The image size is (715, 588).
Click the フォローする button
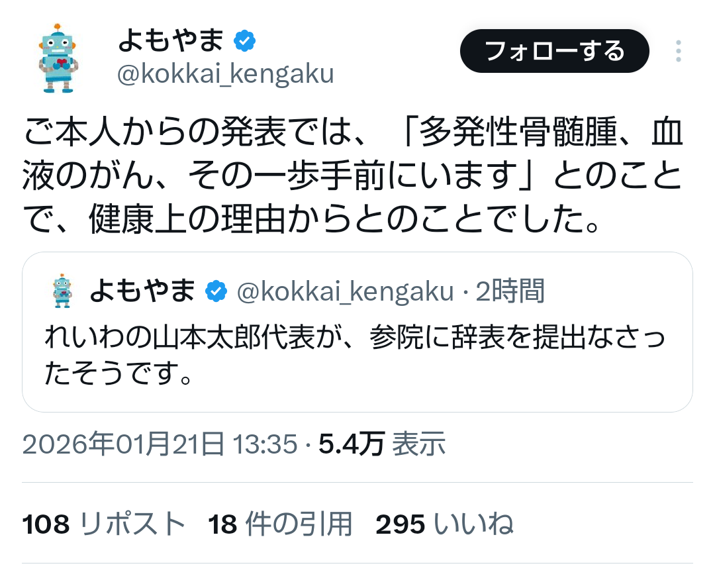pos(554,51)
